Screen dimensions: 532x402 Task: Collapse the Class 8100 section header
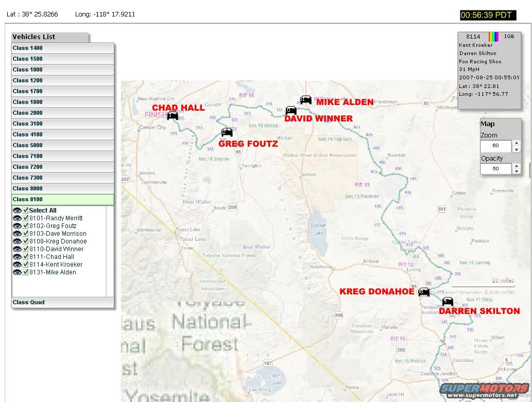tap(62, 199)
